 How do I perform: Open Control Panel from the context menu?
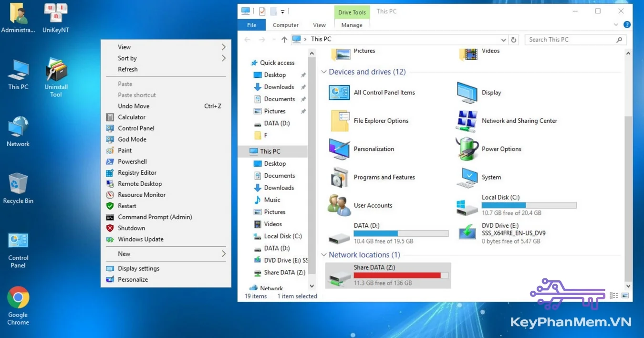(x=135, y=128)
